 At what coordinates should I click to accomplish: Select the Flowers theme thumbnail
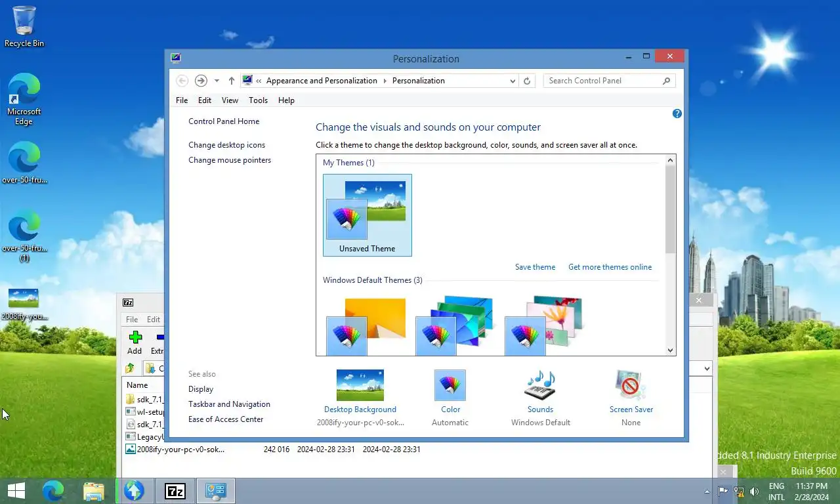[x=544, y=325]
